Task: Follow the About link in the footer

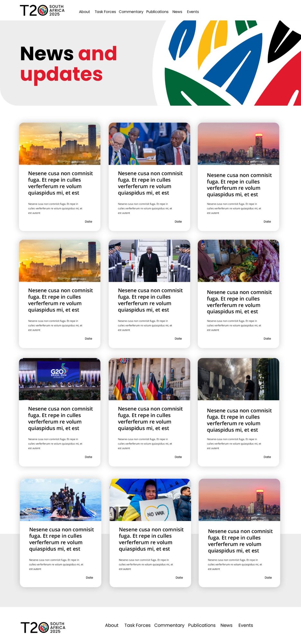Action: coord(112,625)
